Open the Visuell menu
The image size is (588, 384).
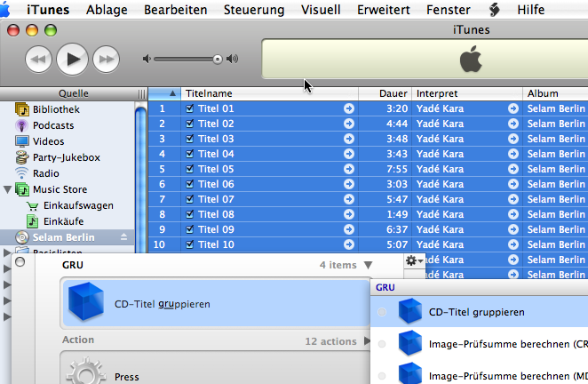321,10
